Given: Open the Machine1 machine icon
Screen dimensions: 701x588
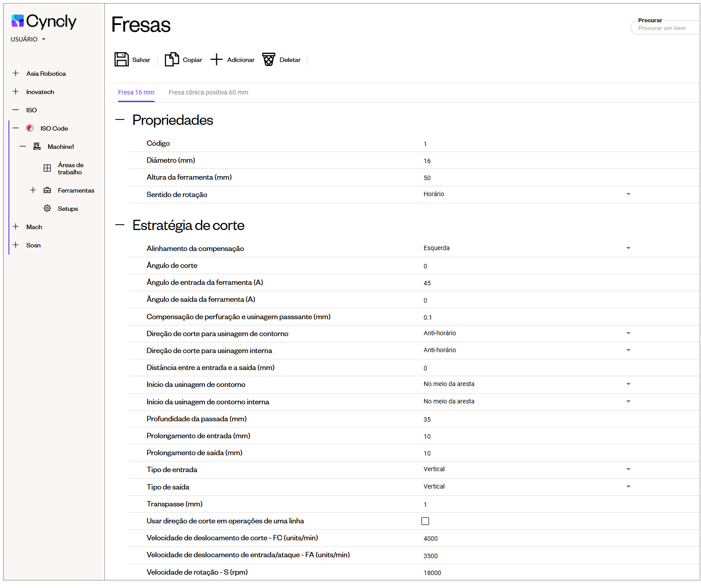Looking at the screenshot, I should click(x=37, y=147).
